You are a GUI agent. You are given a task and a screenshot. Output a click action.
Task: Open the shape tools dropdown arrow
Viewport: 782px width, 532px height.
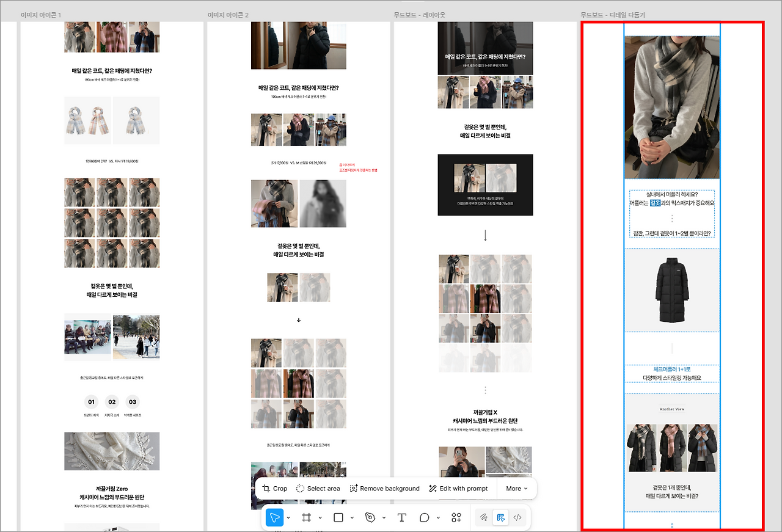pyautogui.click(x=352, y=518)
